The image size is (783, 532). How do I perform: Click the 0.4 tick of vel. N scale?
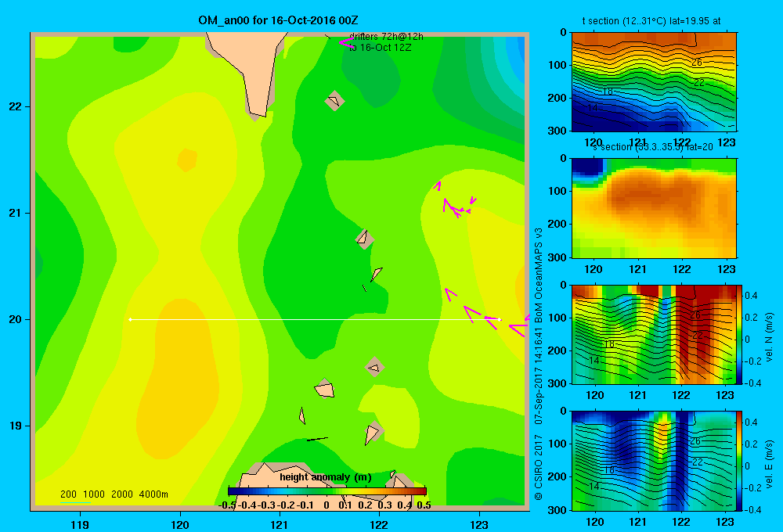point(752,296)
